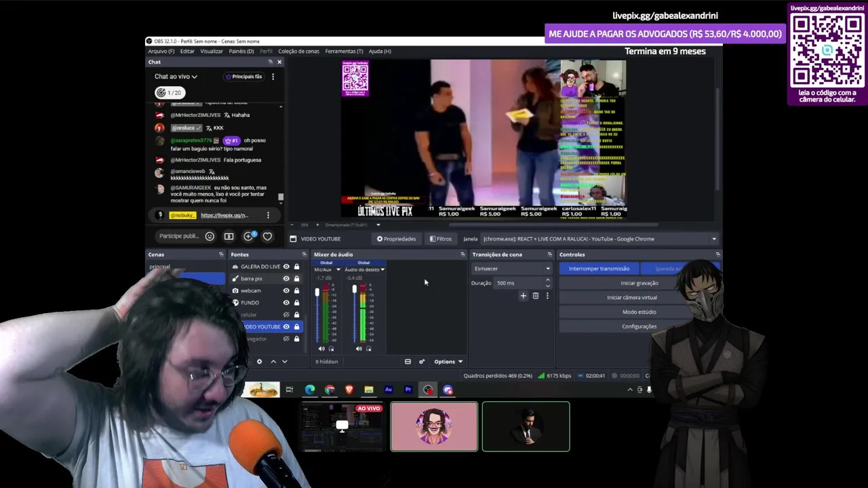Open Filtros for selected source
Image resolution: width=868 pixels, height=488 pixels.
click(441, 239)
